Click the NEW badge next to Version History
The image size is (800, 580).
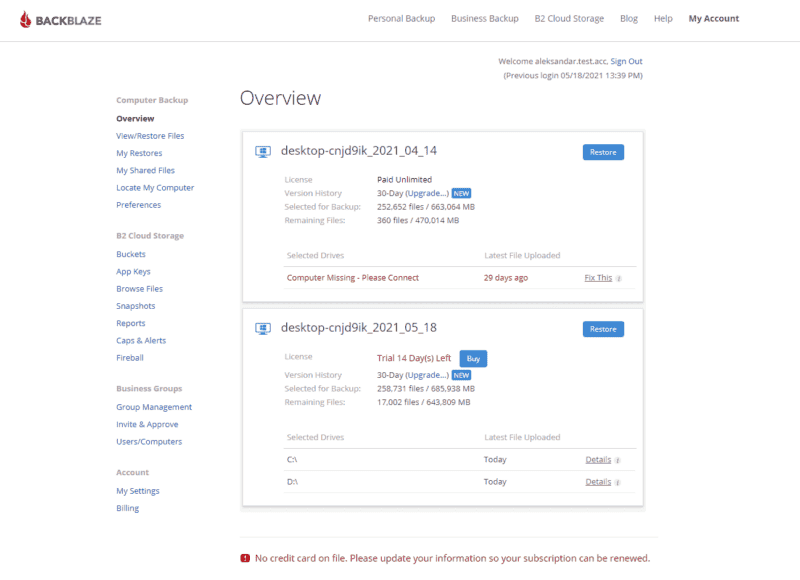[x=460, y=193]
